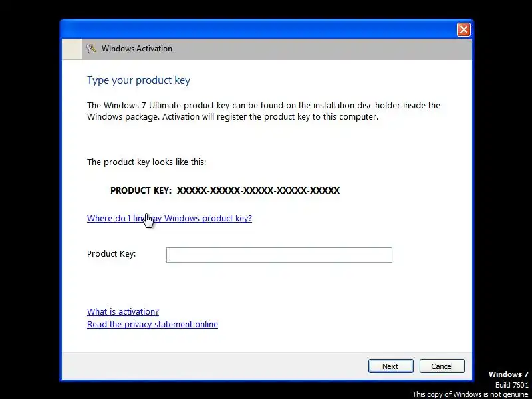Open the 'What is activation?' link
Screen dimensions: 532x399
tap(123, 311)
